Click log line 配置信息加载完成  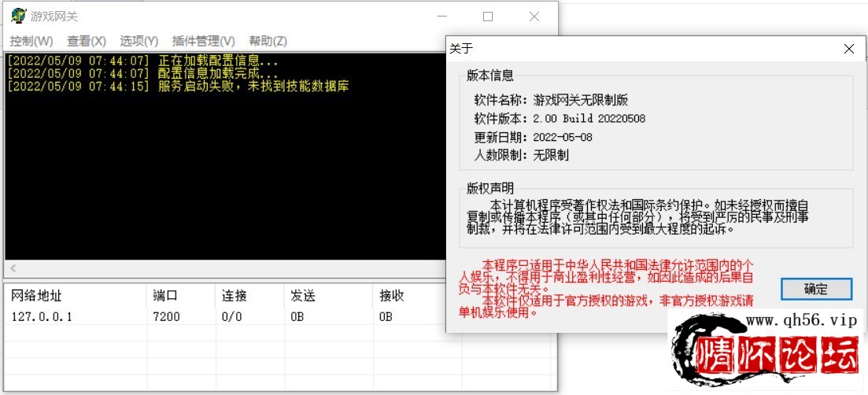click(142, 73)
